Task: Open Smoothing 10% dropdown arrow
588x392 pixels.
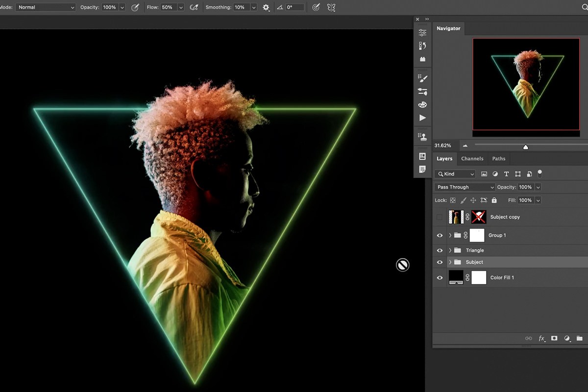Action: tap(253, 7)
